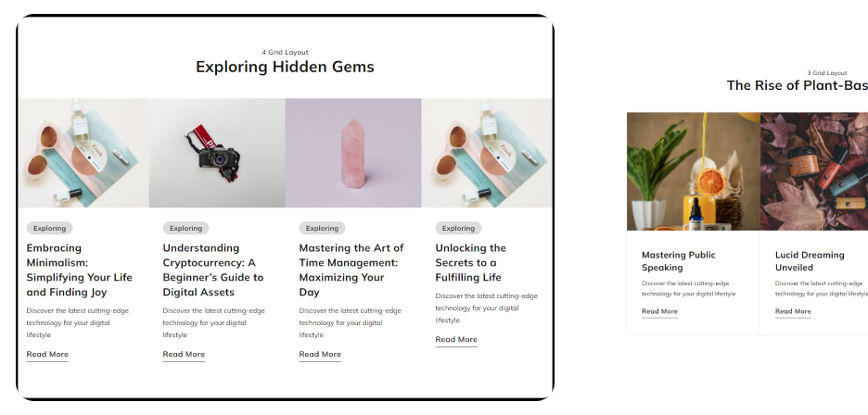The height and width of the screenshot is (415, 868).
Task: Click the orange slice and plant image
Action: pos(693,171)
